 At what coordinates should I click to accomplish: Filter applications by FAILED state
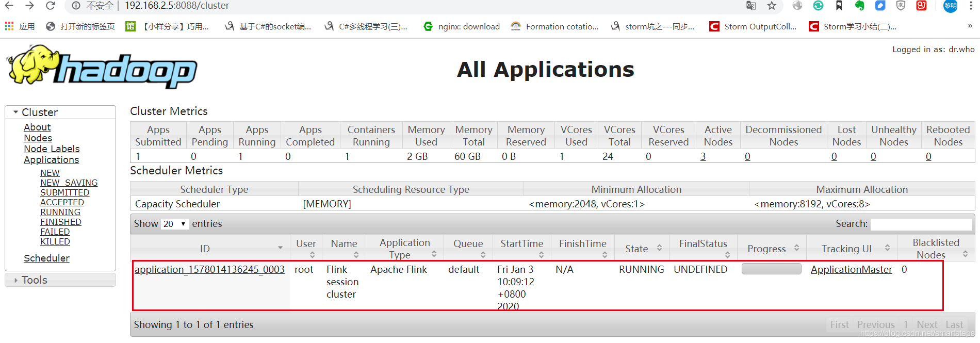coord(55,232)
